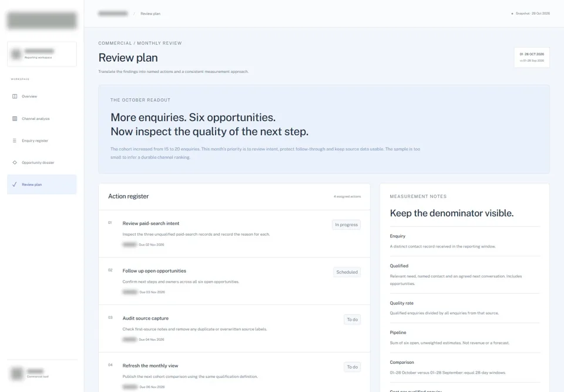
Task: Click To do badge for Refresh the monthly view
Action: [352, 367]
